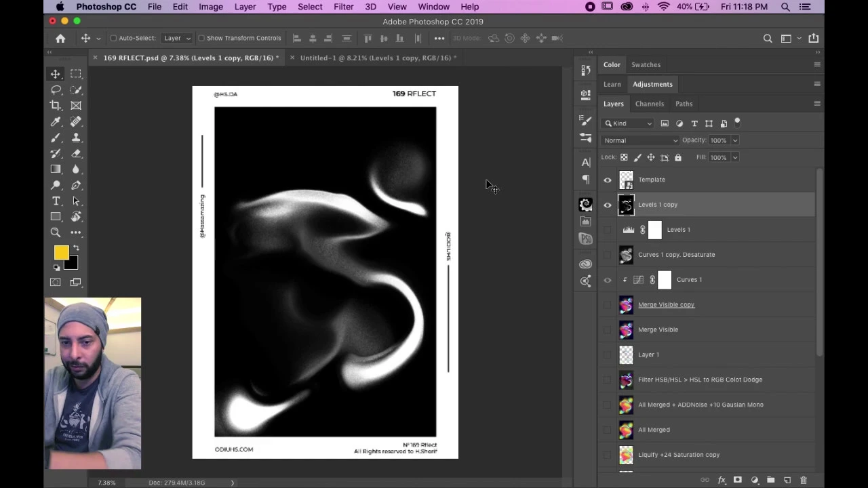Open the blend mode Normal dropdown
868x488 pixels.
point(640,140)
